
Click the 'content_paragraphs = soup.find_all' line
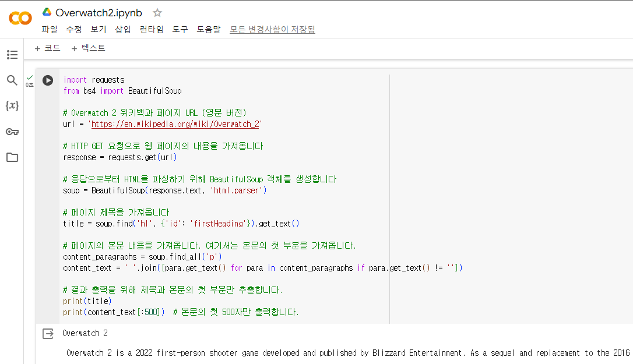142,257
